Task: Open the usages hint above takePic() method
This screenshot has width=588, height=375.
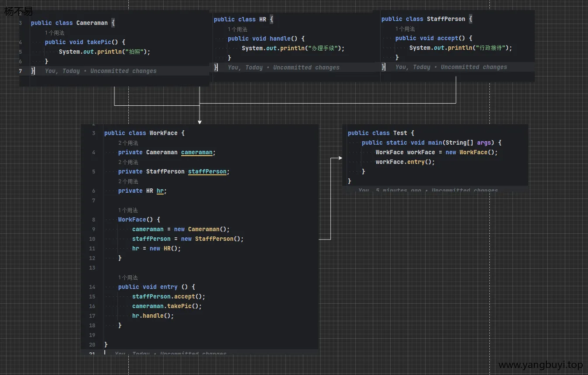Action: pos(55,33)
